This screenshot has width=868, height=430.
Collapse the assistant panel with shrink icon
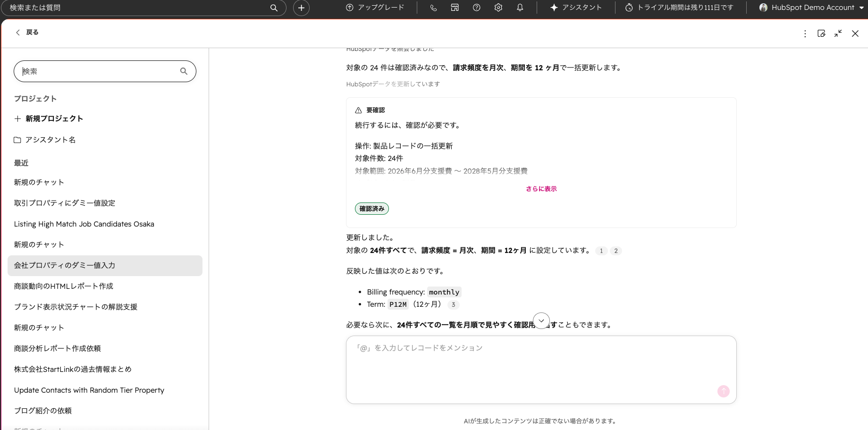click(x=838, y=34)
